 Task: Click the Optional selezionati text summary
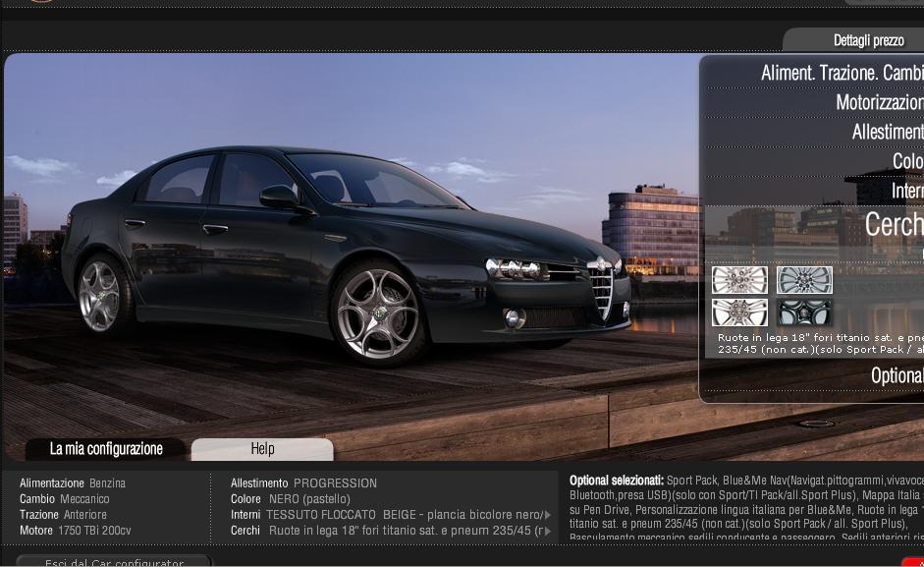point(744,509)
